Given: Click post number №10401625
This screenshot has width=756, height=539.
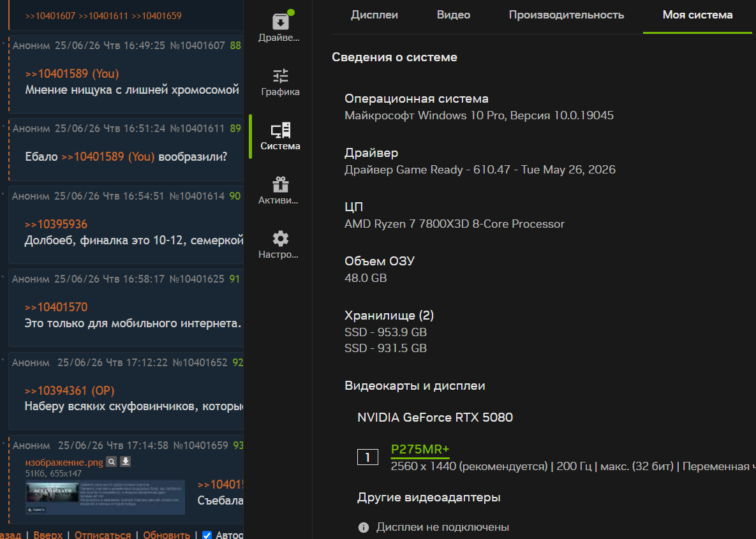Looking at the screenshot, I should coord(196,279).
